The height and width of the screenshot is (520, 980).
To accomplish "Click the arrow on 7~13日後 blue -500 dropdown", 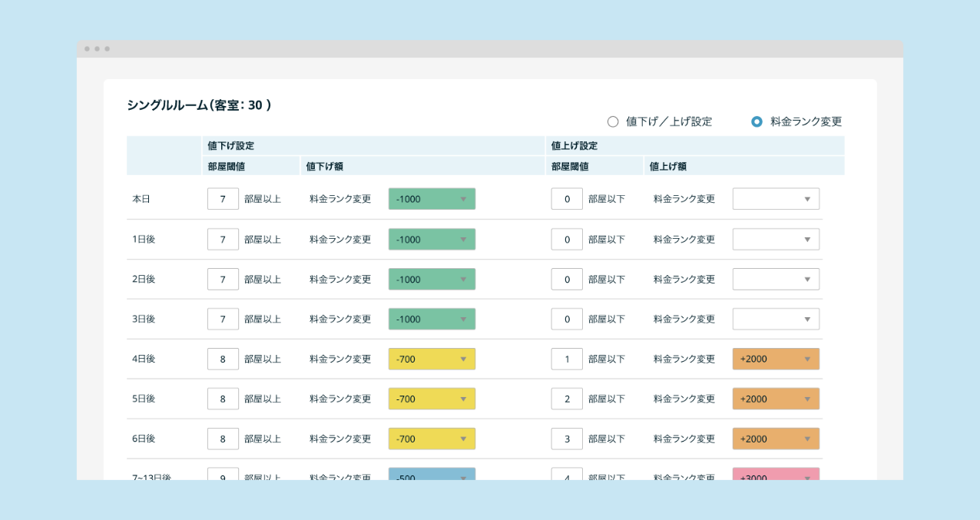I will coord(463,476).
